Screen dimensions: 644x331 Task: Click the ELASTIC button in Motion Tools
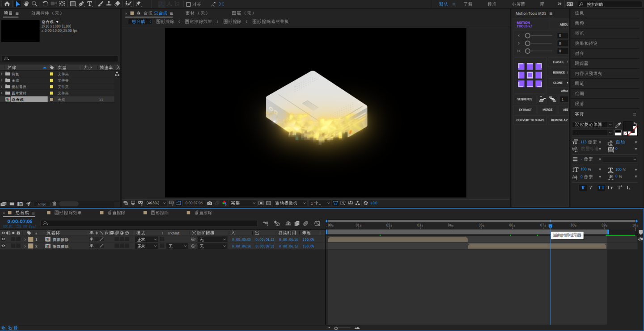coord(559,62)
